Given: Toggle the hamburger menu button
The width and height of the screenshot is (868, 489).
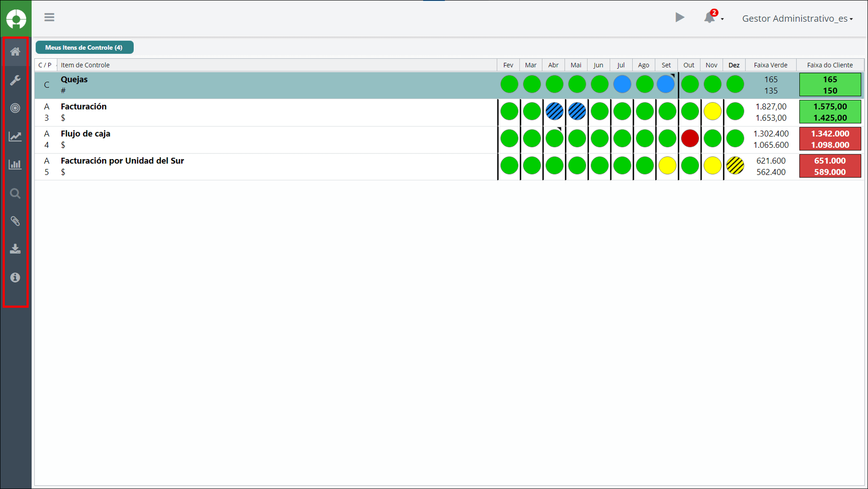Looking at the screenshot, I should point(49,17).
